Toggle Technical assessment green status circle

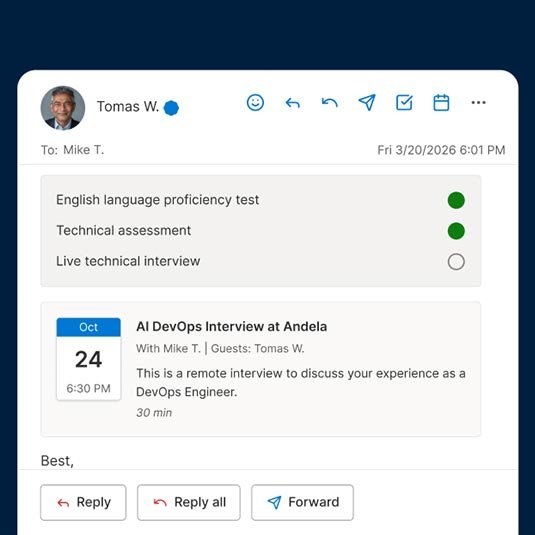pos(456,231)
